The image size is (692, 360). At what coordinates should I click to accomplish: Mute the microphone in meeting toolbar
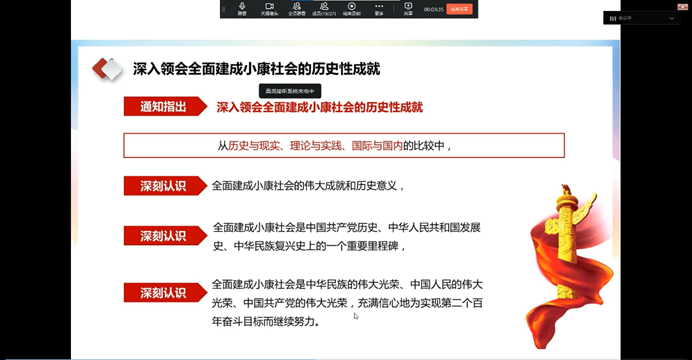[x=242, y=9]
